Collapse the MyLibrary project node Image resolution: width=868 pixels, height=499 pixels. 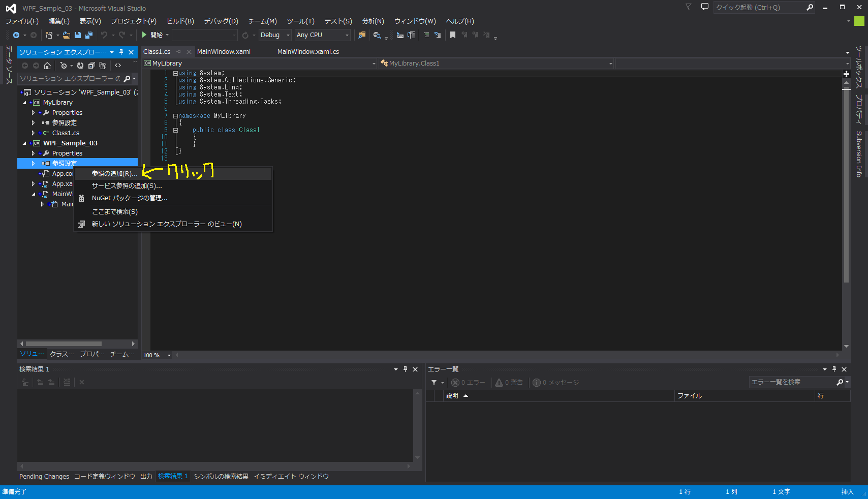(24, 103)
